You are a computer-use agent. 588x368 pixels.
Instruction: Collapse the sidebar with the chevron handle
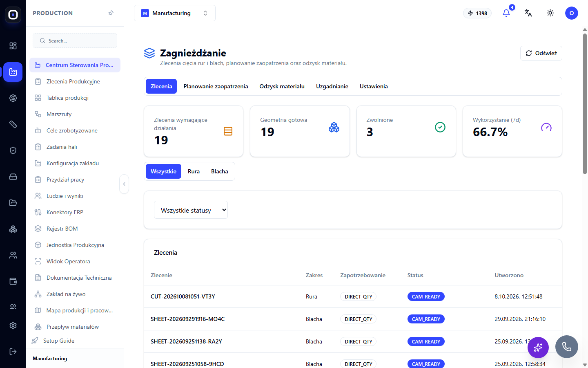coord(124,184)
